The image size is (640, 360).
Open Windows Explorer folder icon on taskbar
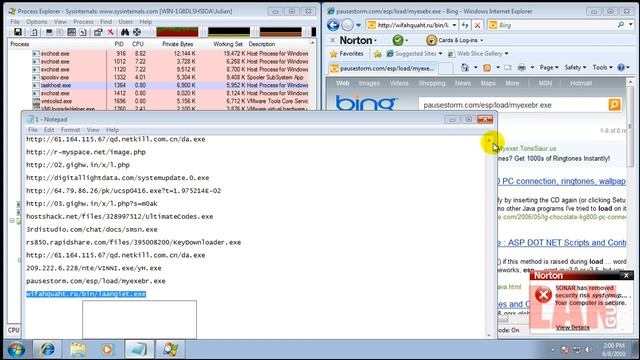pos(78,349)
